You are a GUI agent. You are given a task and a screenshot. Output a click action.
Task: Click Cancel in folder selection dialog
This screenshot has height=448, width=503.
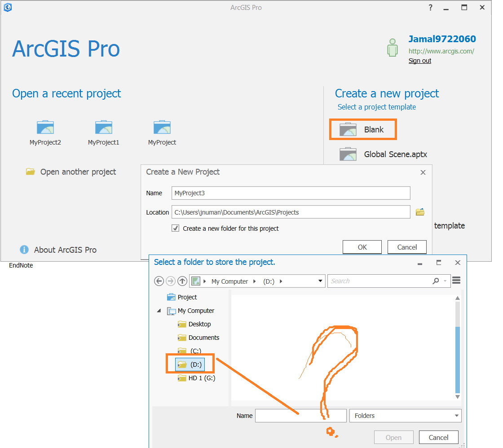tap(438, 437)
